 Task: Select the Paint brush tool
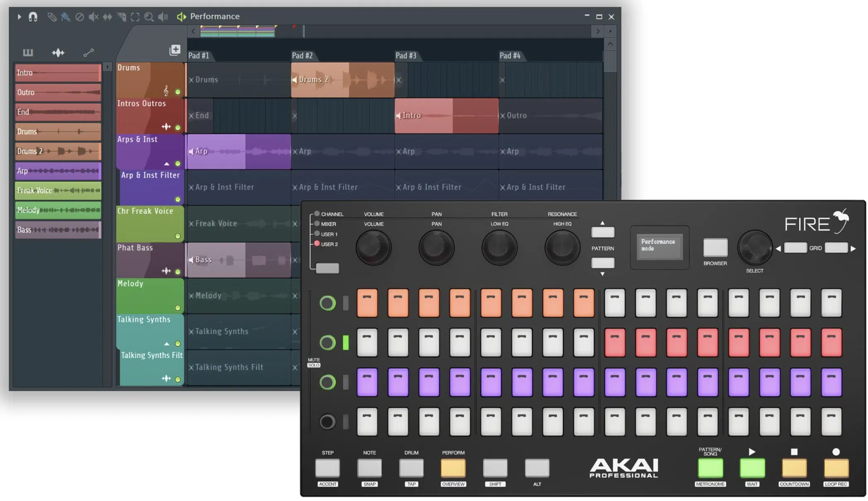click(65, 17)
